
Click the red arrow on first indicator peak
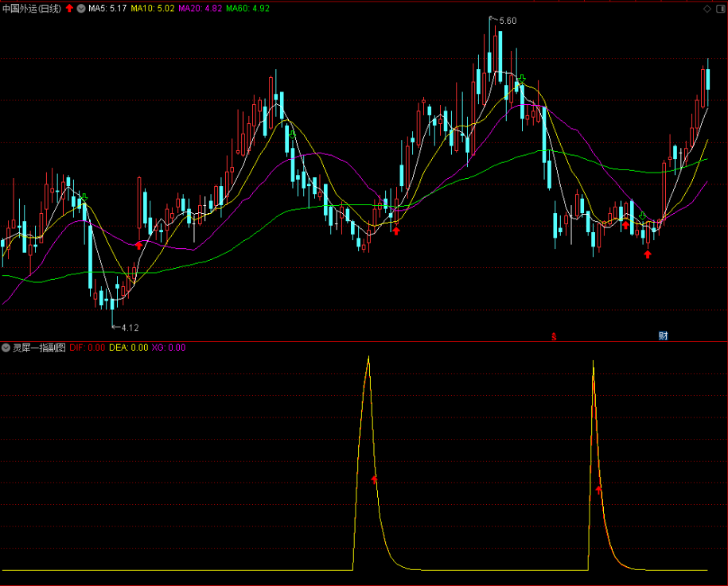tap(374, 479)
